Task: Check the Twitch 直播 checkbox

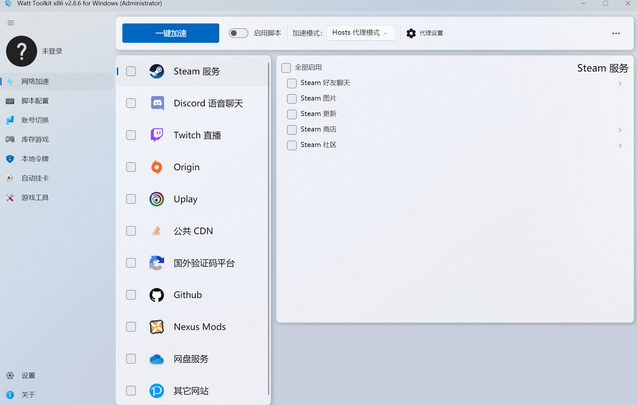Action: [131, 135]
